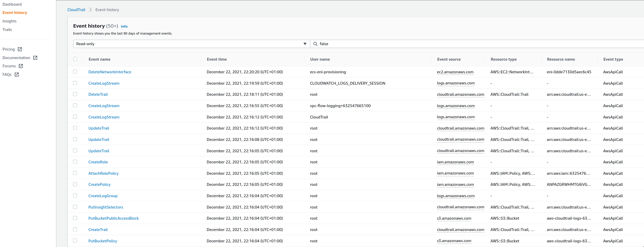Click event time 22:18:11 cell
The image size is (644, 247).
point(245,94)
